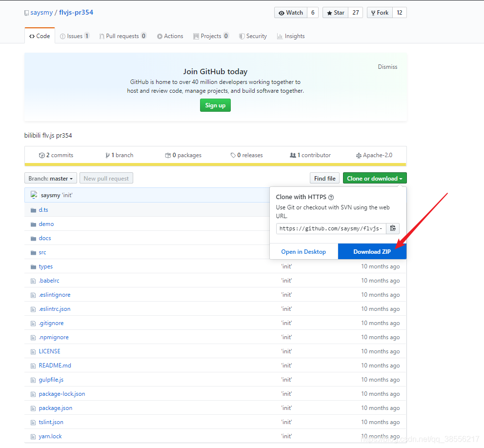This screenshot has width=484, height=448.
Task: Open the README.md file
Action: [x=55, y=365]
